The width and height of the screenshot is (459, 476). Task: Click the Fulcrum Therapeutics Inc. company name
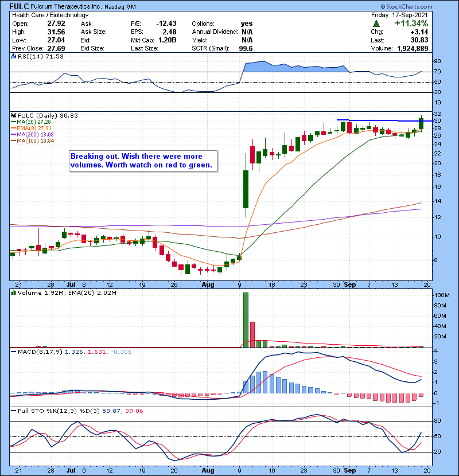coord(66,6)
